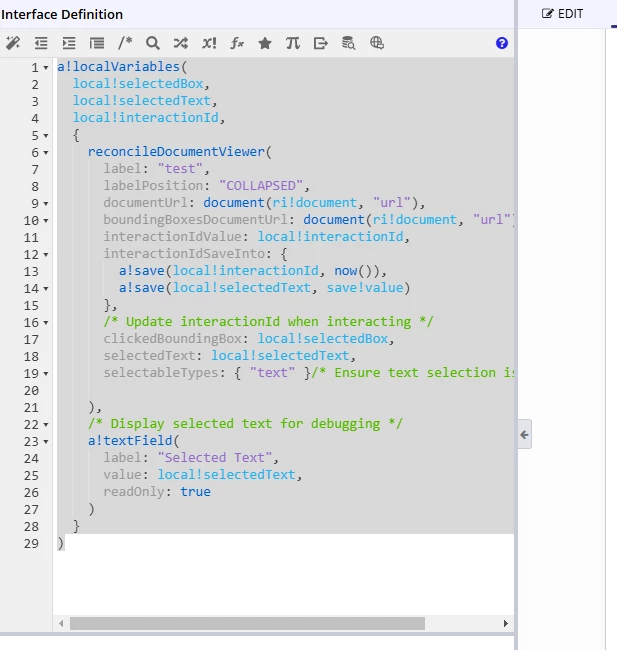Click the a!localVariables text on line 1
Image resolution: width=617 pixels, height=650 pixels.
(x=118, y=67)
